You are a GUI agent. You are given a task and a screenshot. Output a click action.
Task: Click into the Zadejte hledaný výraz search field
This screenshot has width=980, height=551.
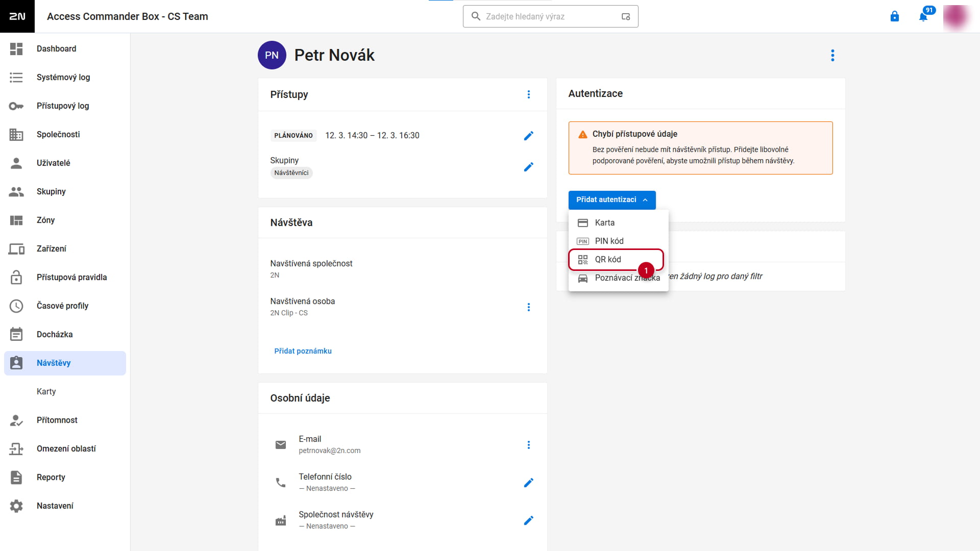pos(550,16)
